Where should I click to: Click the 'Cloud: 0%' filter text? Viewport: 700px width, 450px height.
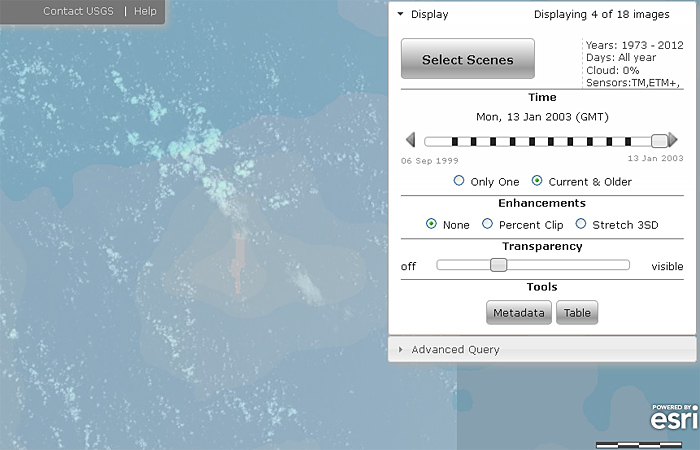coord(612,71)
